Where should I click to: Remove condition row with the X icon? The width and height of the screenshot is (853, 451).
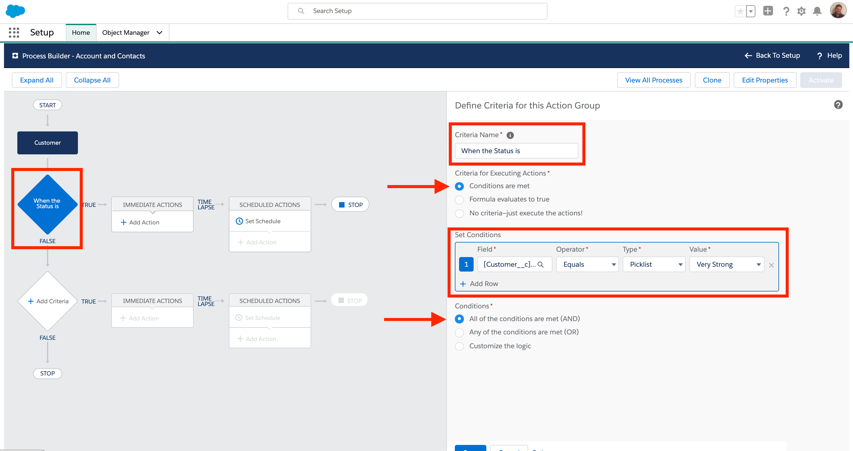[x=771, y=265]
